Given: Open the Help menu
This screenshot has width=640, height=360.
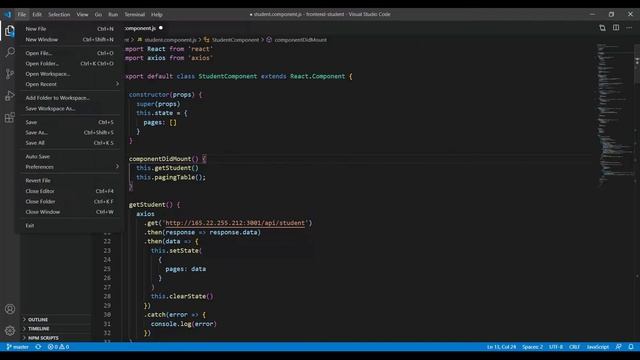Looking at the screenshot, I should (x=157, y=14).
